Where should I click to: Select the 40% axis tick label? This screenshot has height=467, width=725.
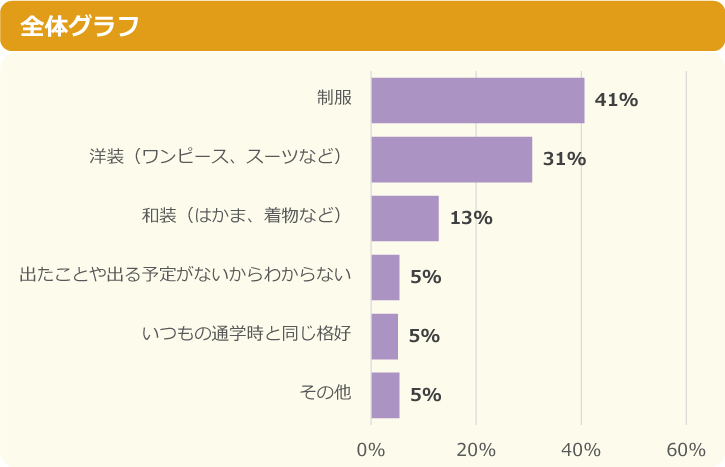coord(581,450)
